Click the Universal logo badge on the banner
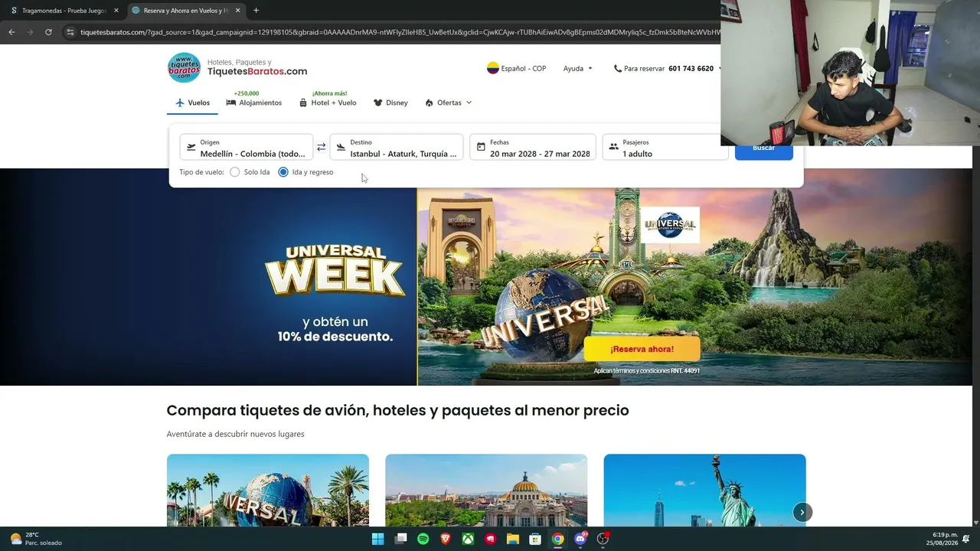The image size is (980, 551). point(670,225)
